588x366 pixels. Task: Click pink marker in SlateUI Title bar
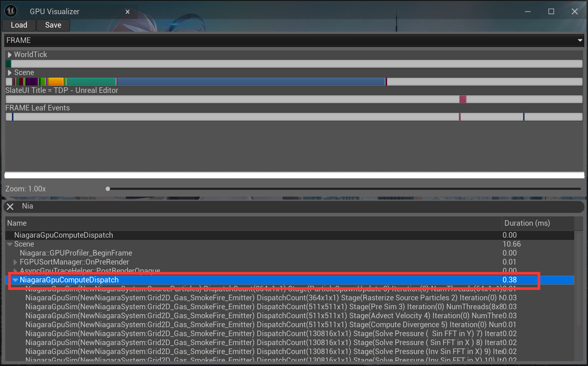tap(463, 99)
